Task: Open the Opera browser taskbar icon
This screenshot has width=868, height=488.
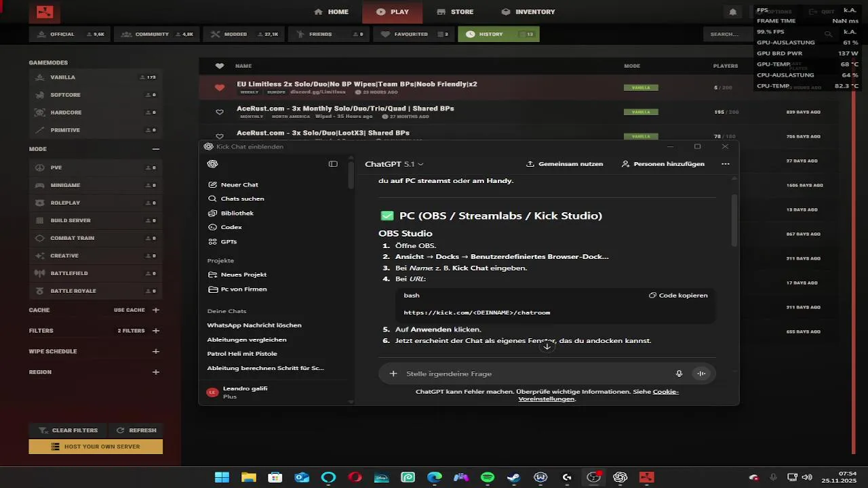Action: (355, 477)
